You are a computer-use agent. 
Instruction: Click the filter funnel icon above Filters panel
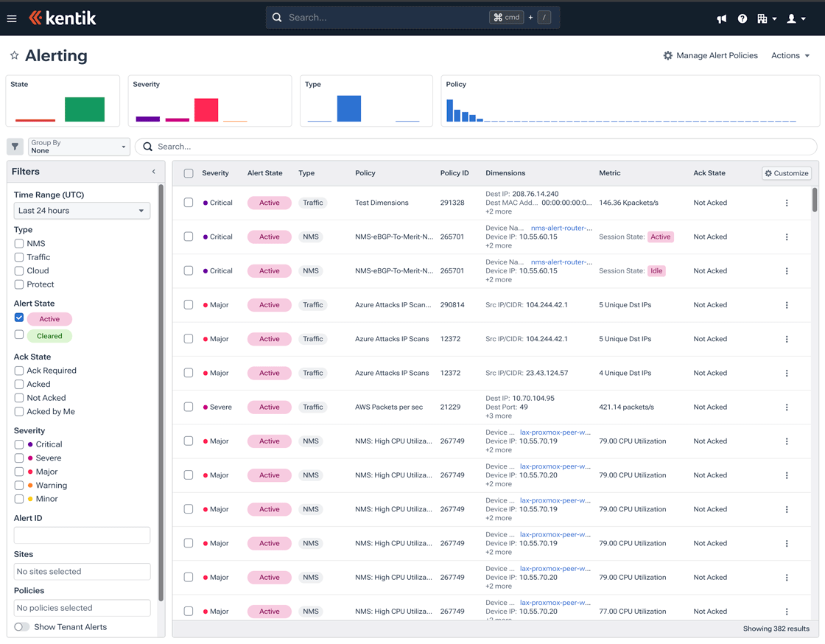15,146
